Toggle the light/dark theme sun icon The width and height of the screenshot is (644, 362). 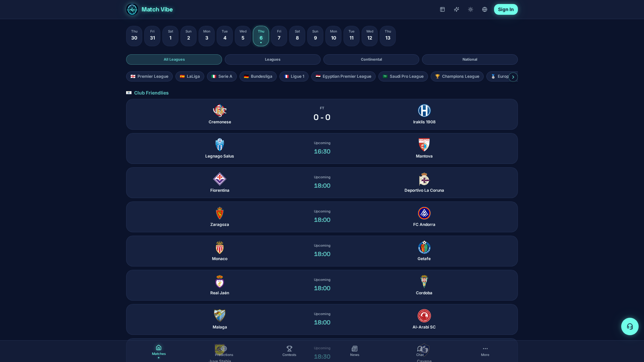(x=471, y=9)
